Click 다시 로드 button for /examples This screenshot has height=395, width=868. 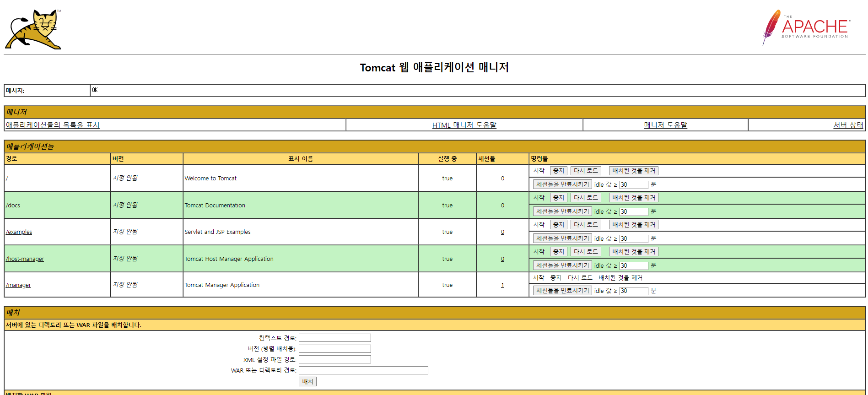point(586,225)
